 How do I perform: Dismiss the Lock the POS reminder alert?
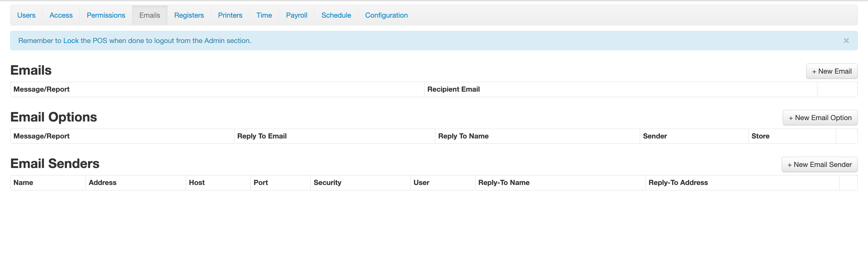click(x=846, y=41)
